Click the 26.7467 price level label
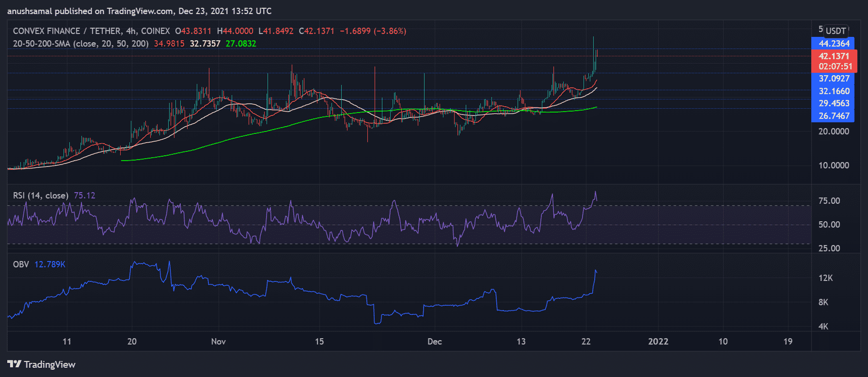The width and height of the screenshot is (868, 377). coord(834,116)
